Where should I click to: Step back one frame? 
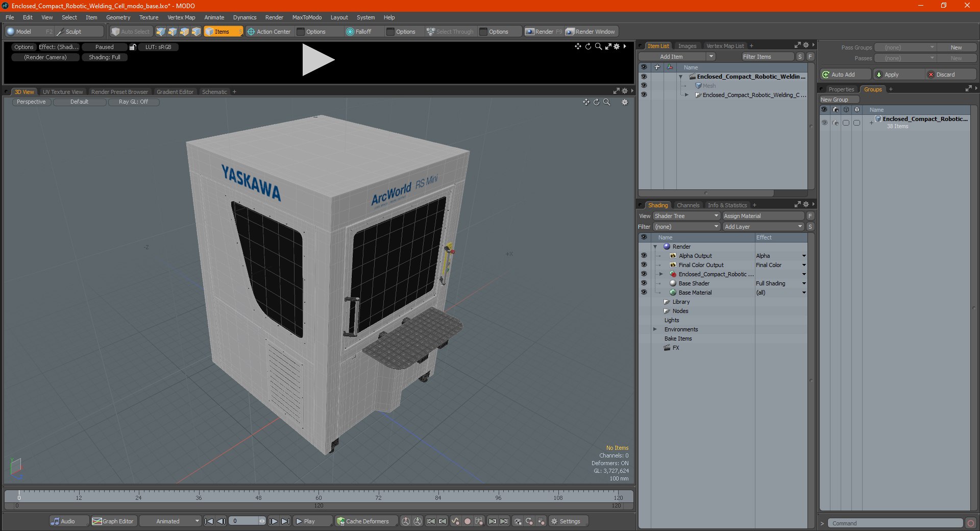(221, 521)
